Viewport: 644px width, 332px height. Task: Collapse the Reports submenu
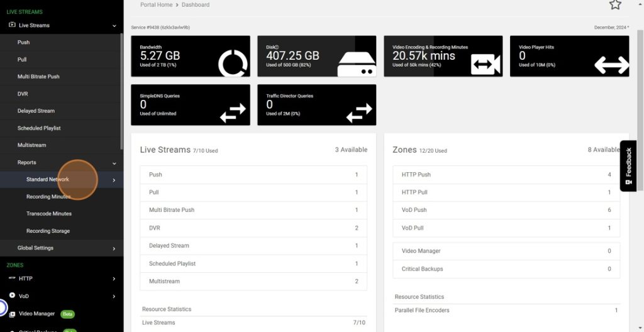(x=114, y=163)
